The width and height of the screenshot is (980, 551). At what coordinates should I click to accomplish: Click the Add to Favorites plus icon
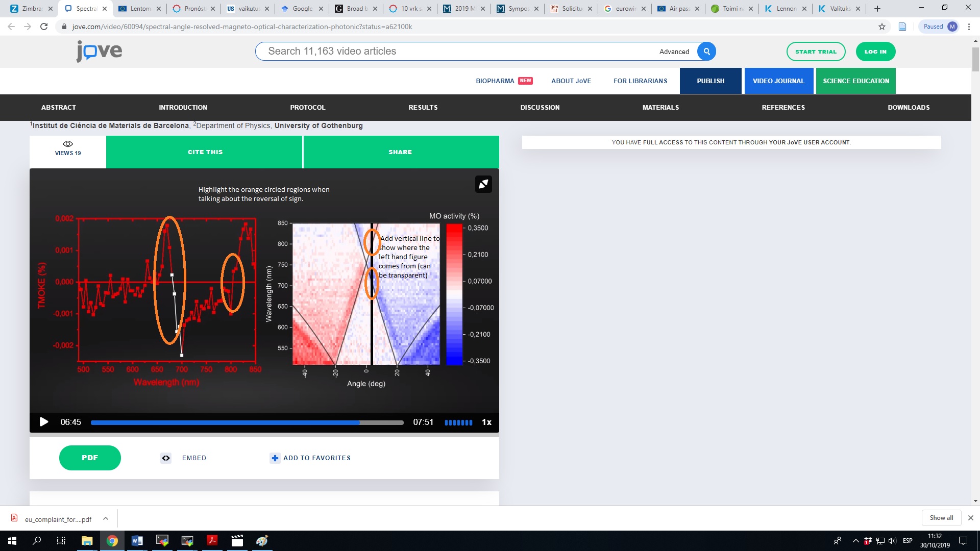click(x=275, y=458)
